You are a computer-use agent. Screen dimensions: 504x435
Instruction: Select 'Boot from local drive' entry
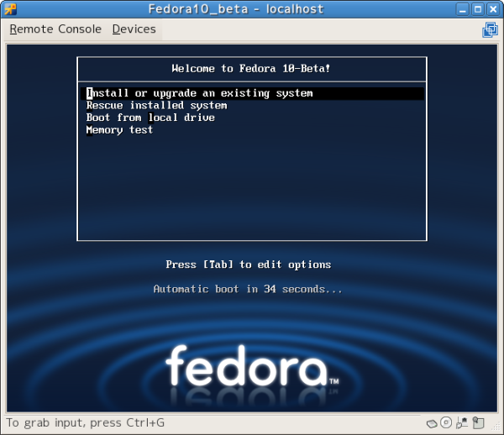(150, 118)
